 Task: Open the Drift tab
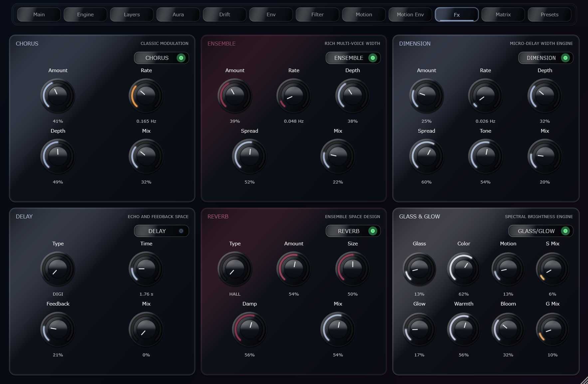click(225, 15)
